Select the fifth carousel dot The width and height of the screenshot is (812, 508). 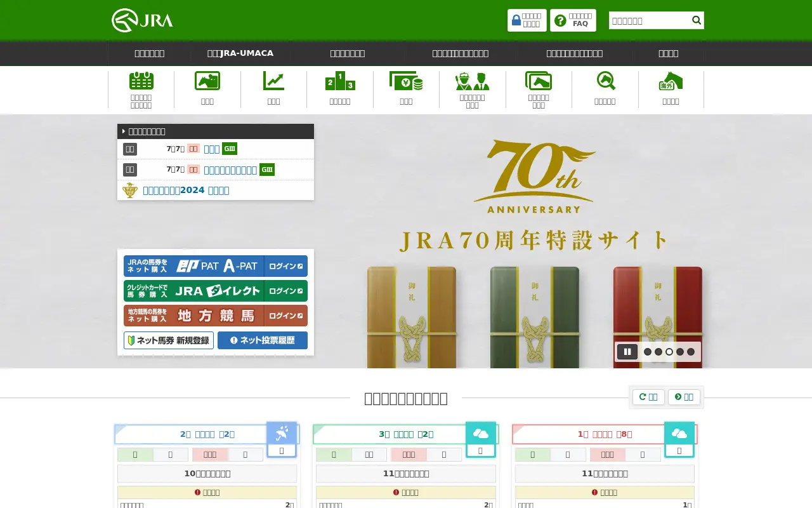tap(691, 352)
